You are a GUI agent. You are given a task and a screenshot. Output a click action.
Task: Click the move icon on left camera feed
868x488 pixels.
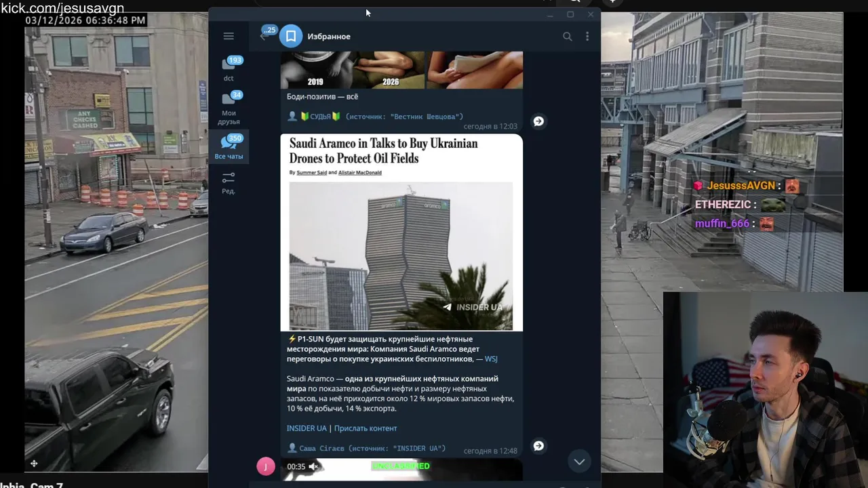click(x=34, y=464)
